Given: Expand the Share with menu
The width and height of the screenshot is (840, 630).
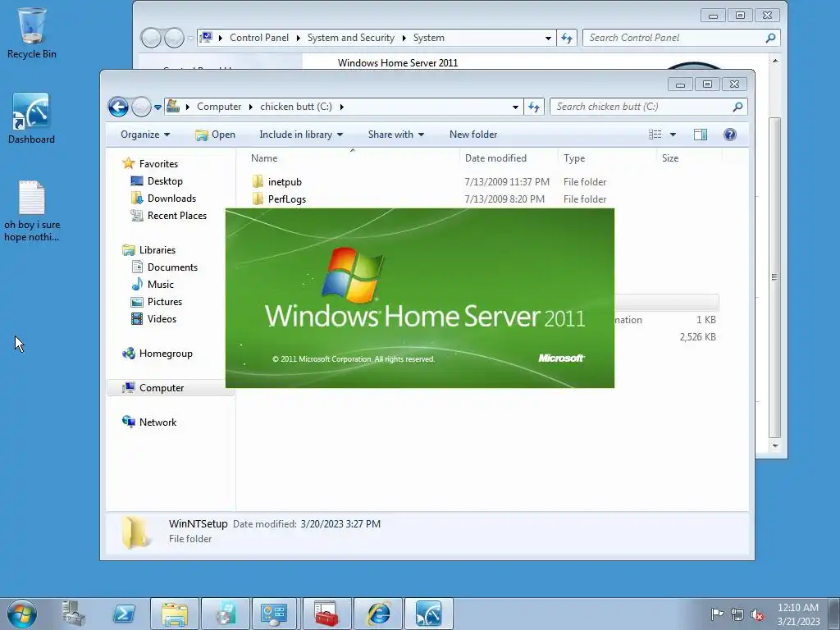Looking at the screenshot, I should coord(396,135).
